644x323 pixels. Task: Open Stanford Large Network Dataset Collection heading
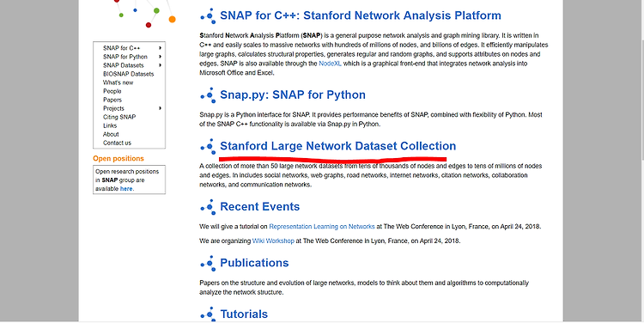click(337, 146)
